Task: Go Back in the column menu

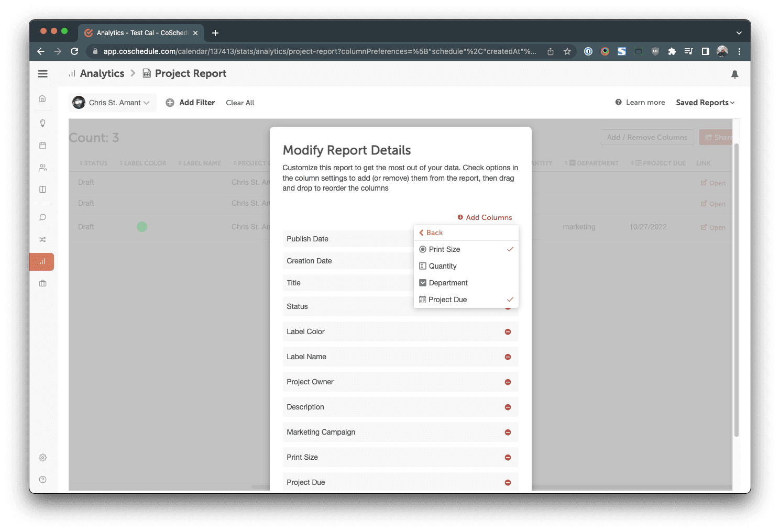Action: tap(431, 232)
